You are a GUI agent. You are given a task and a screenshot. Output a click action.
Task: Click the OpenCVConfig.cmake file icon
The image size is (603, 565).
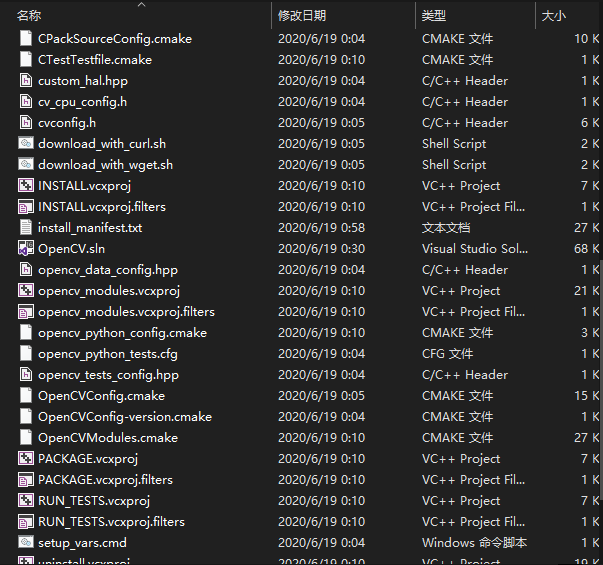click(26, 395)
